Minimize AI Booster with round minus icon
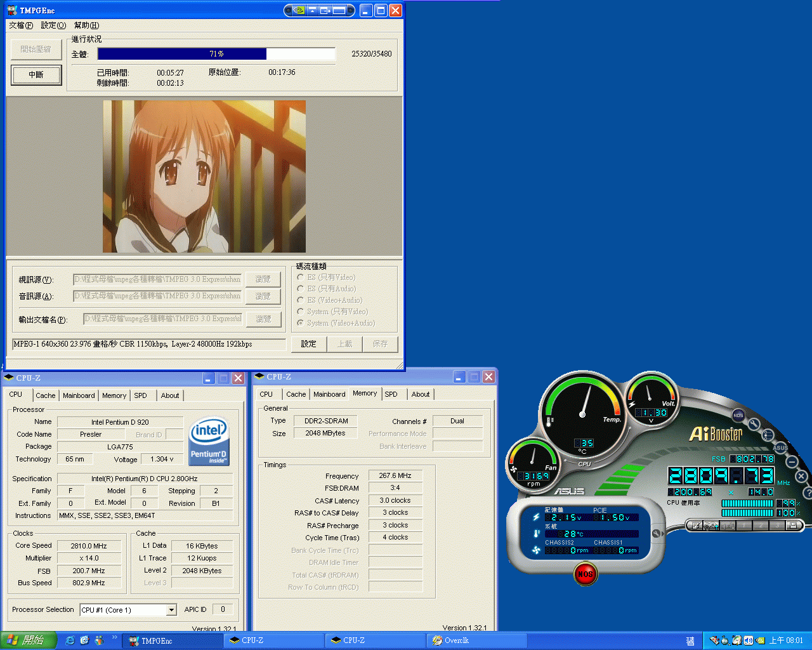The image size is (812, 650). (792, 461)
